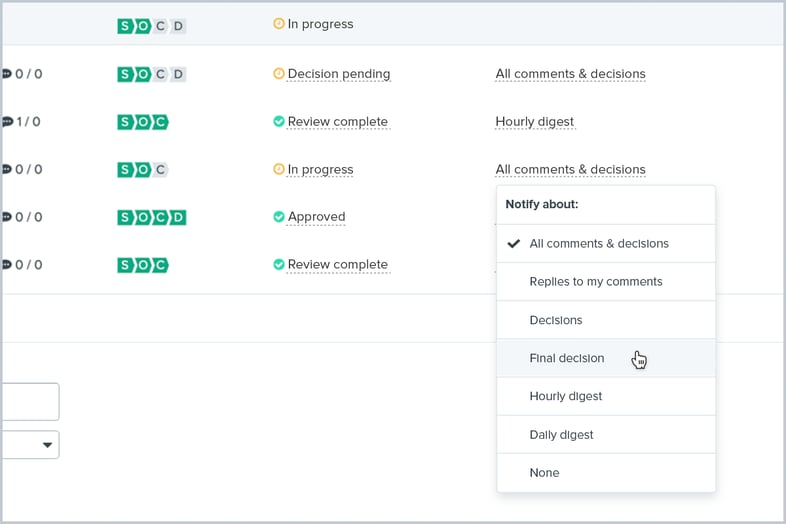Screen dimensions: 786x524
Task: Click the SOCD badge in the top header row
Action: point(151,26)
